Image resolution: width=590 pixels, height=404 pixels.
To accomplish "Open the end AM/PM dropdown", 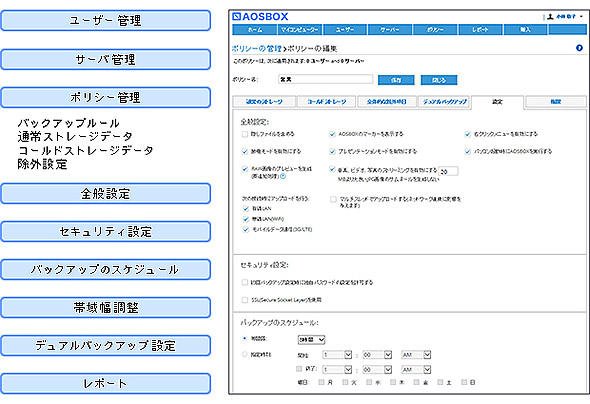I will (416, 370).
